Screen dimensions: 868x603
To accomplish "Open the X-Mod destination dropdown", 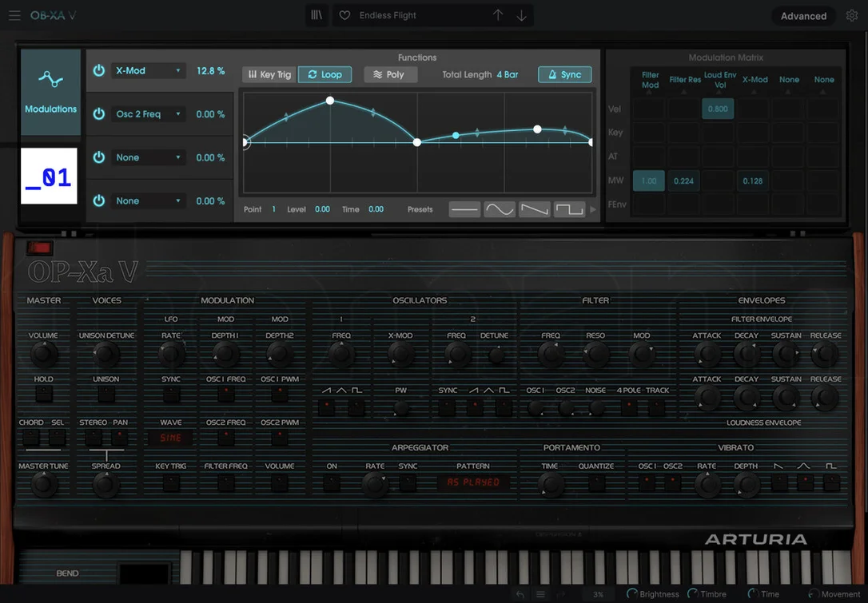I will pos(147,71).
